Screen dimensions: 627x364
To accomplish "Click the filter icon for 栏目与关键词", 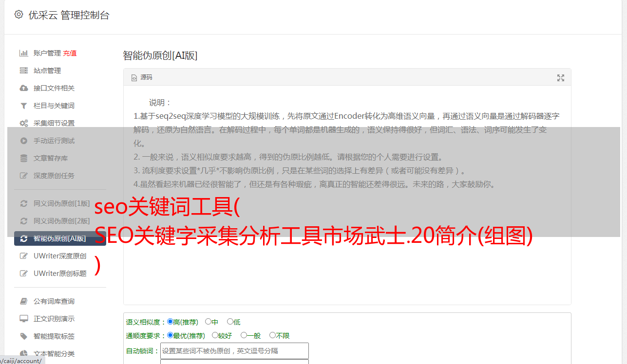I will point(23,106).
